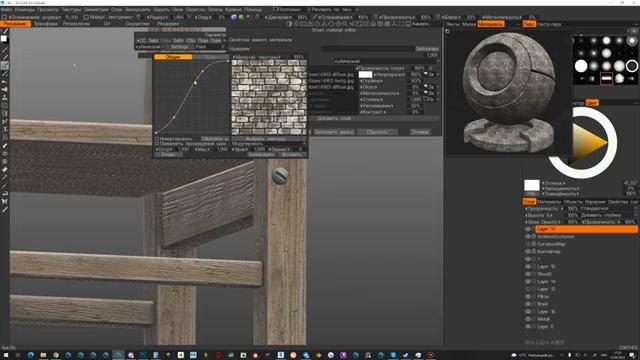Hide the Layer 17 layer via eye icon

click(x=528, y=229)
